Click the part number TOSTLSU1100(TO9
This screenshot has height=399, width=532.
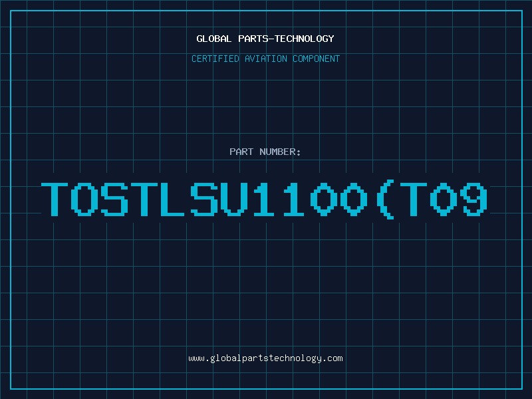pyautogui.click(x=265, y=199)
